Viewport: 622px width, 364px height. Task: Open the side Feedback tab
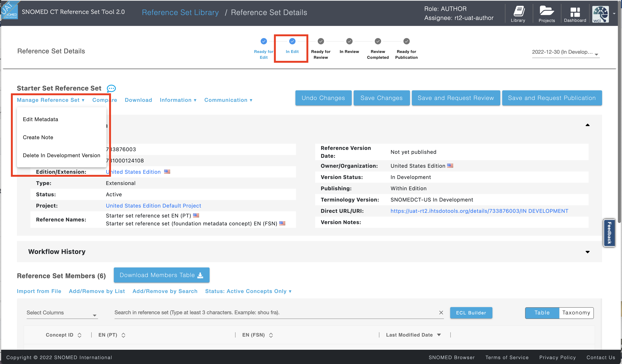pos(609,233)
